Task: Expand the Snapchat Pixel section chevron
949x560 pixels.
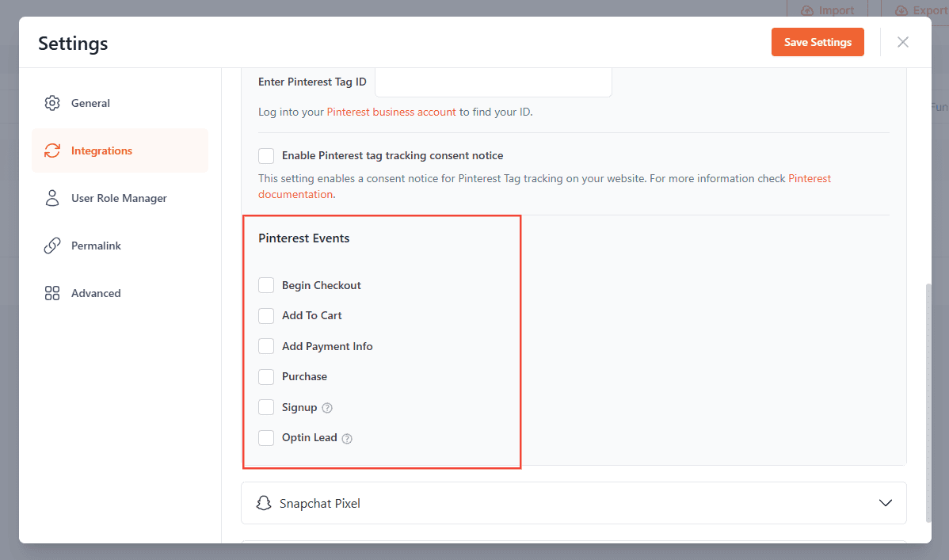Action: pos(886,503)
